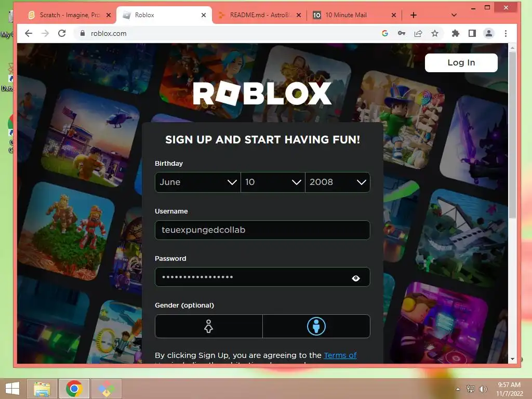Open the birthday month dropdown showing June

[198, 182]
